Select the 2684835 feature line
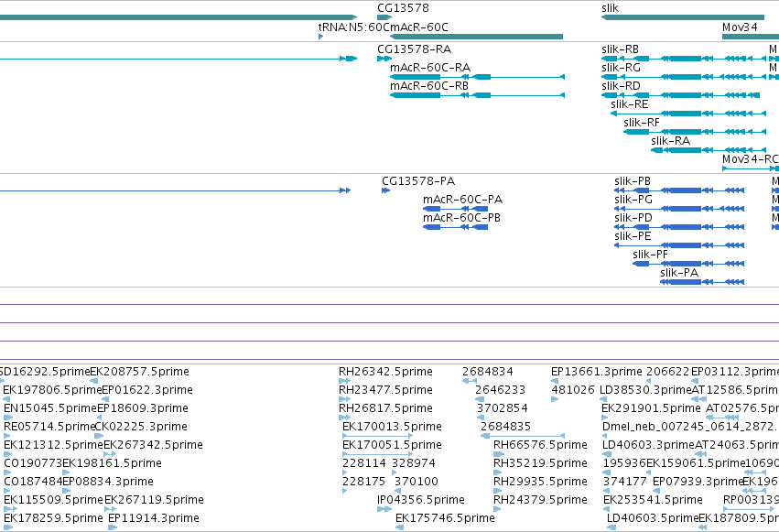The width and height of the screenshot is (779, 532). pyautogui.click(x=523, y=436)
